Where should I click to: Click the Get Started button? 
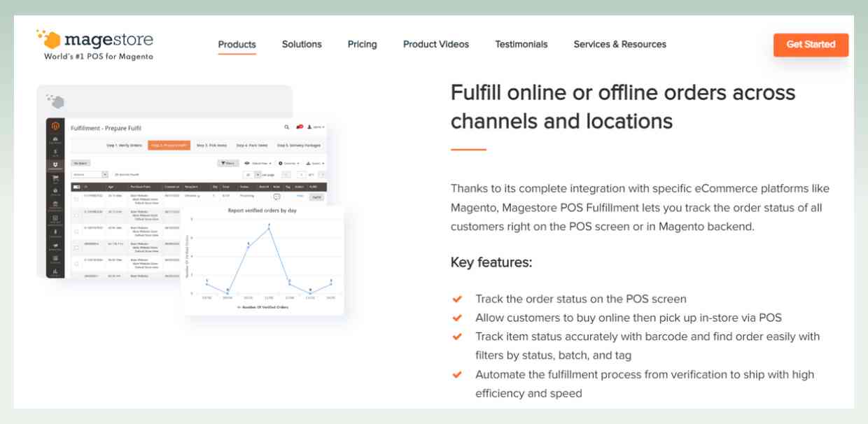click(811, 45)
